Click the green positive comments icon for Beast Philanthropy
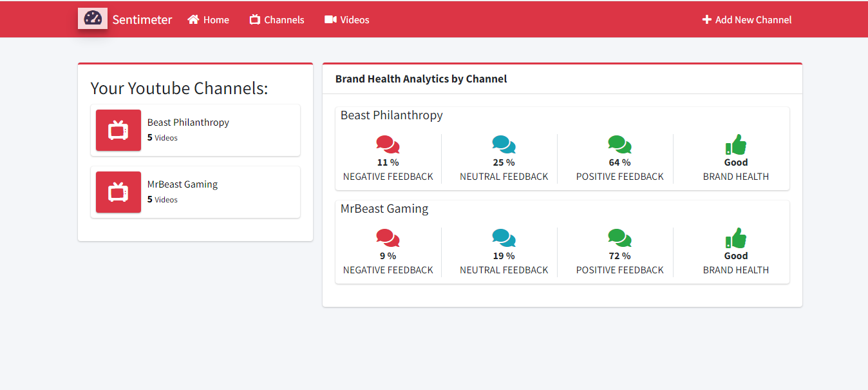 point(619,144)
